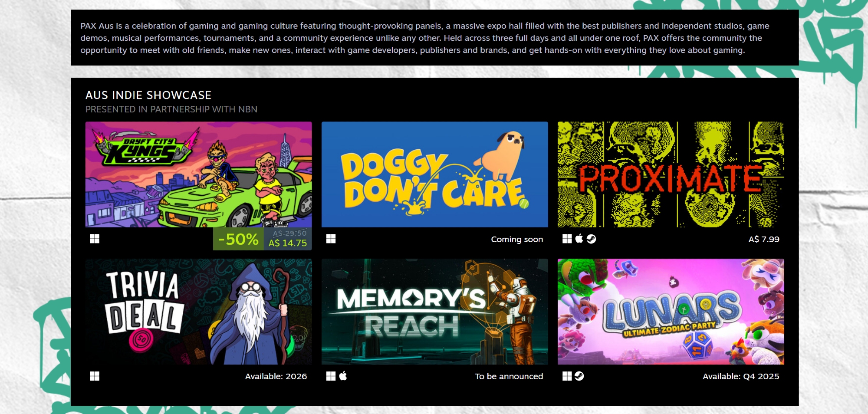
Task: Open the Memory's Reach game capsule
Action: coord(434,312)
